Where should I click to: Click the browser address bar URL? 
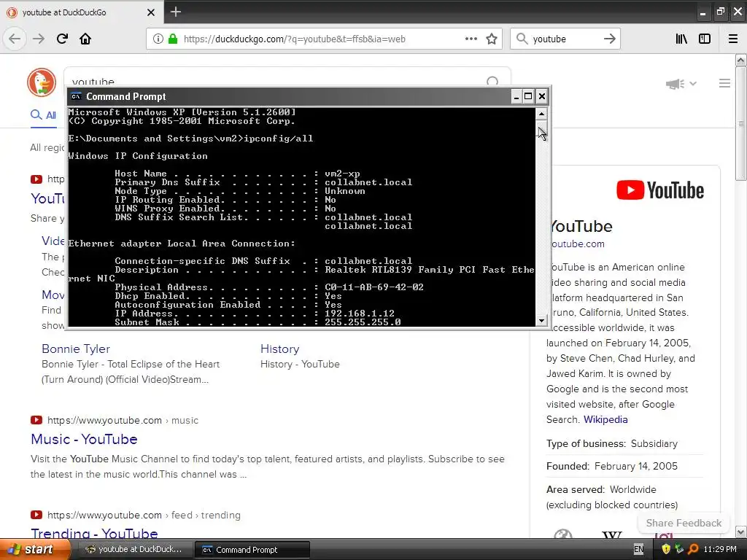tap(295, 39)
